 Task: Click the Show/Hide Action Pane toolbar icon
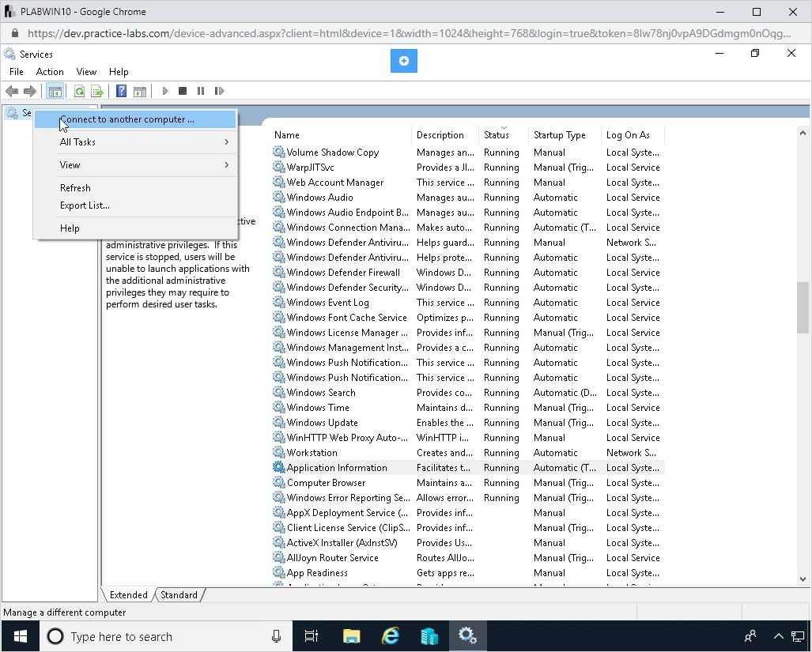140,91
